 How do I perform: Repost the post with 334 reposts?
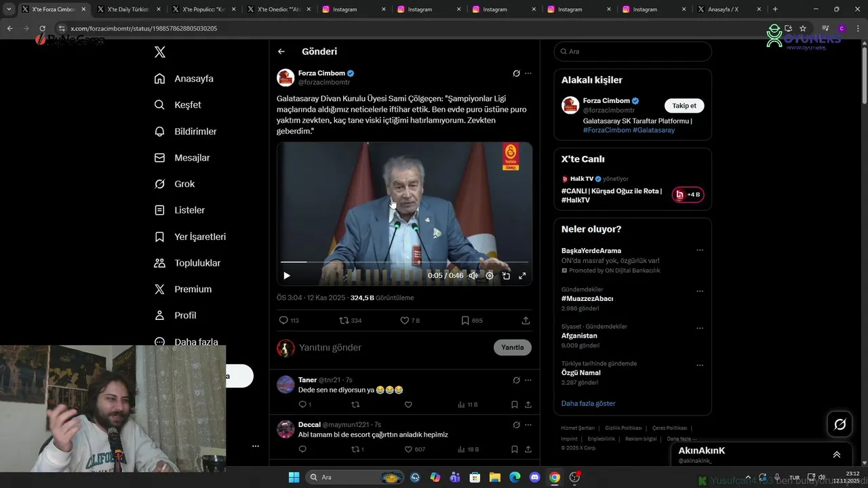tap(350, 321)
